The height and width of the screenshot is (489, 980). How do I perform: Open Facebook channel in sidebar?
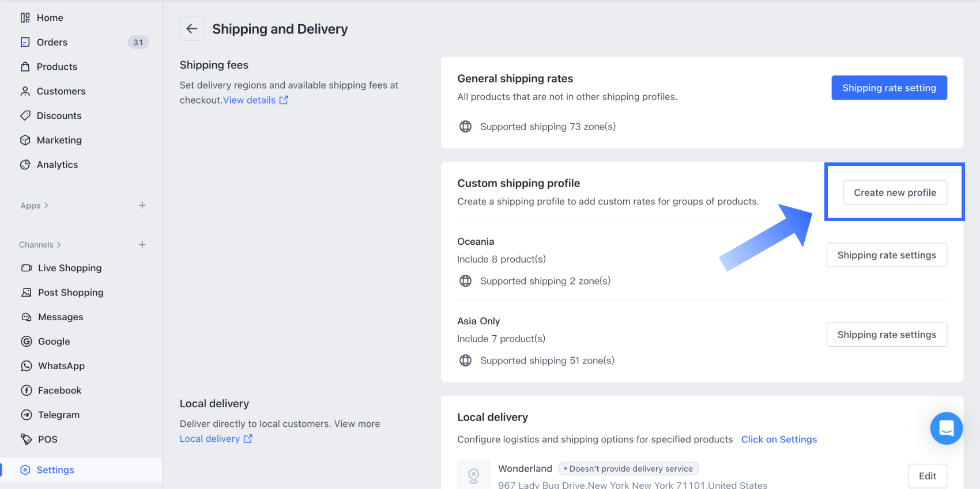(59, 391)
